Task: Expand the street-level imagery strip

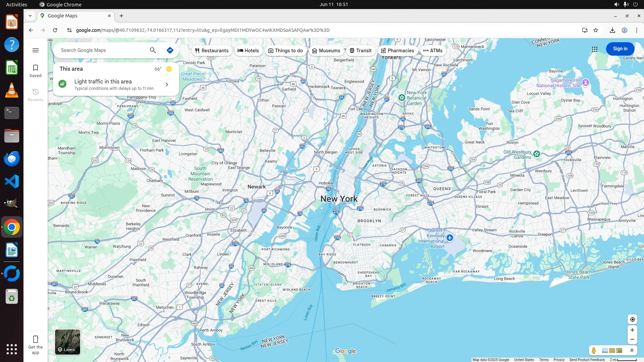Action: (x=632, y=351)
